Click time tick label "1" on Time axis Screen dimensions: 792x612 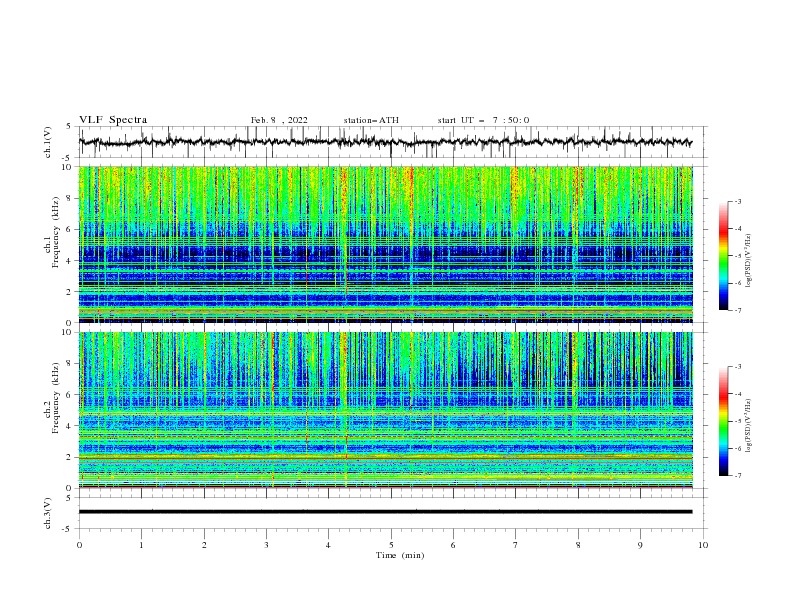141,545
